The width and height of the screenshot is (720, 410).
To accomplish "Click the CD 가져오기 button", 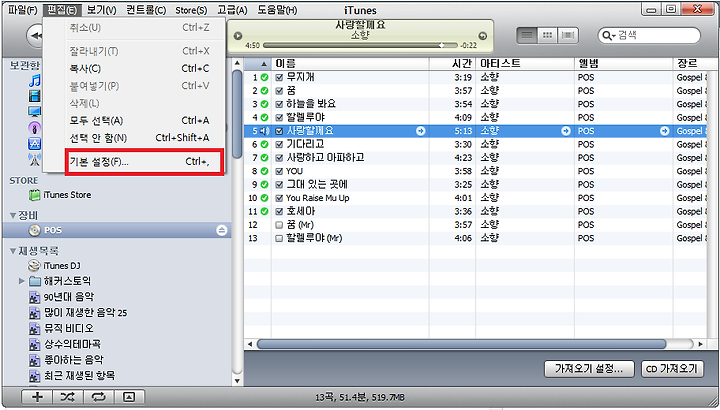I will click(672, 369).
